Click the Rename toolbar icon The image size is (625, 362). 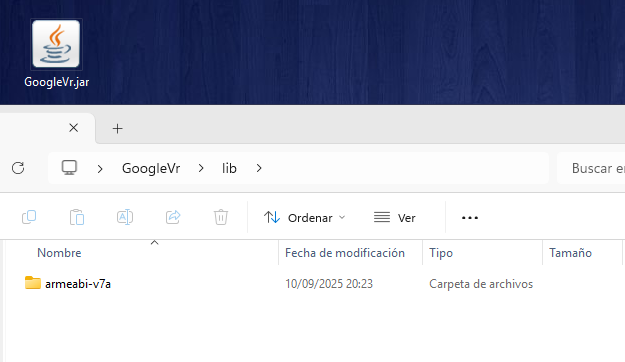[125, 217]
